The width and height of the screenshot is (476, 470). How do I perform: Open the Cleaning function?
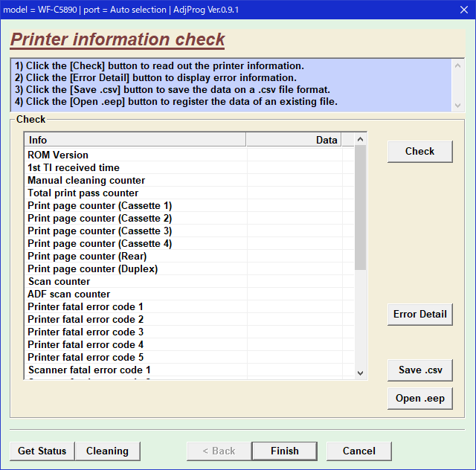[x=107, y=451]
